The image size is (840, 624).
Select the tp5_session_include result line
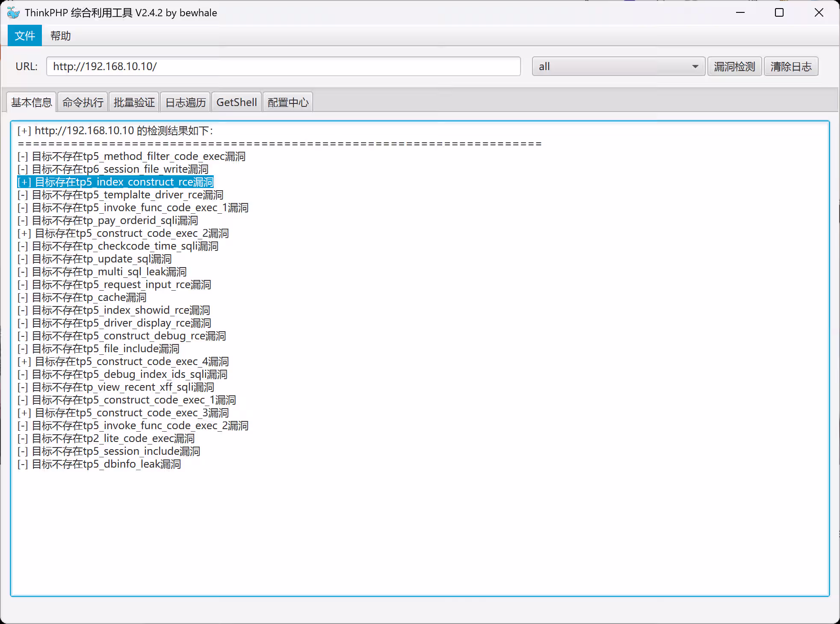pyautogui.click(x=109, y=451)
